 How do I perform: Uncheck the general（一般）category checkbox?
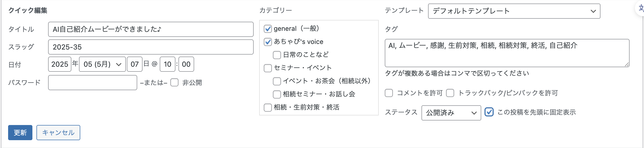coord(268,29)
